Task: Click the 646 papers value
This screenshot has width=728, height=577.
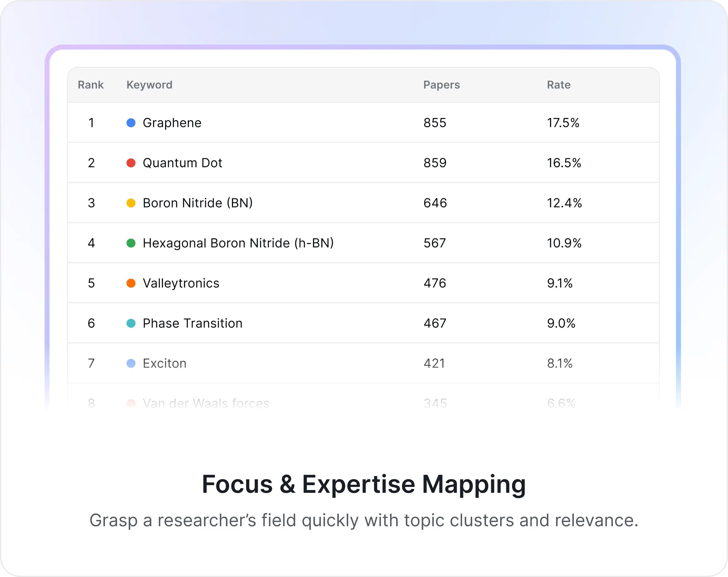Action: point(435,203)
